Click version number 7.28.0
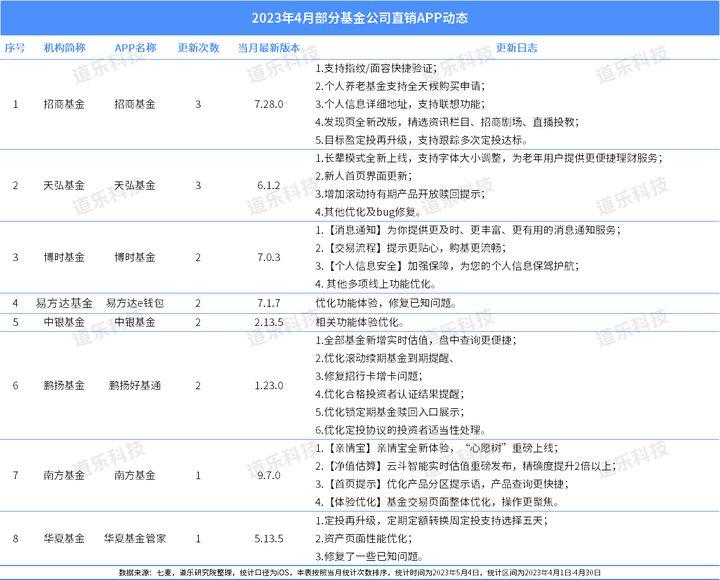 [x=269, y=104]
